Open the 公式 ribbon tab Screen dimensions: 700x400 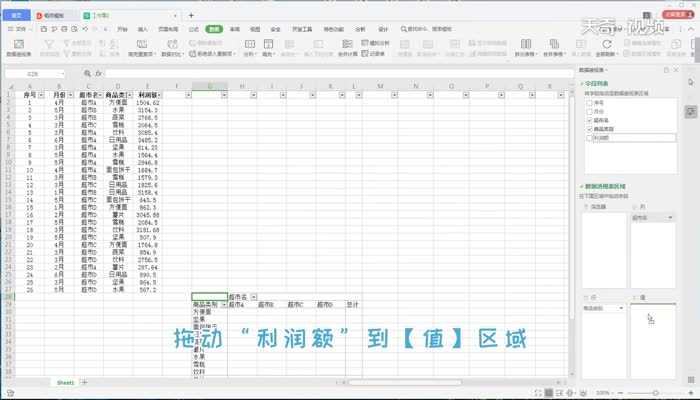(x=194, y=30)
